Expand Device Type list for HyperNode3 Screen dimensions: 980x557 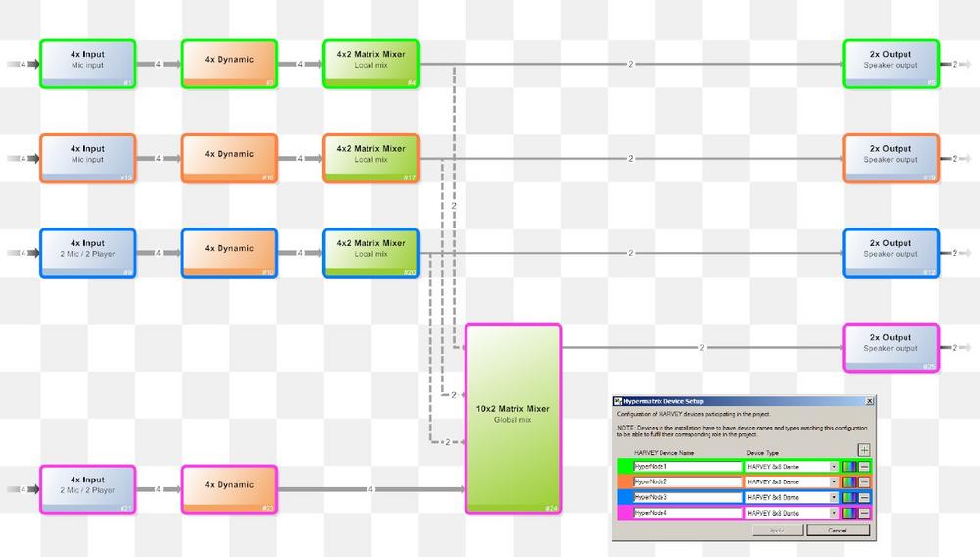[834, 497]
